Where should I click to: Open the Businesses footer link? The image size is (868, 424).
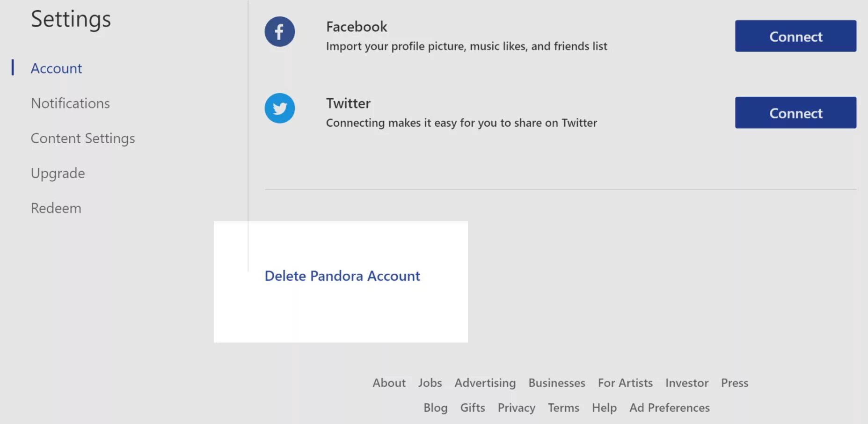click(556, 383)
